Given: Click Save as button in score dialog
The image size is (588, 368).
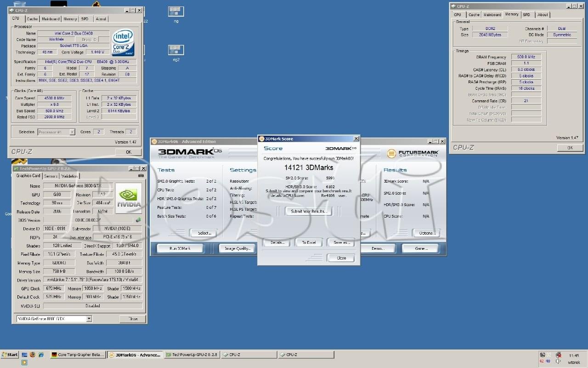Looking at the screenshot, I should coord(341,242).
